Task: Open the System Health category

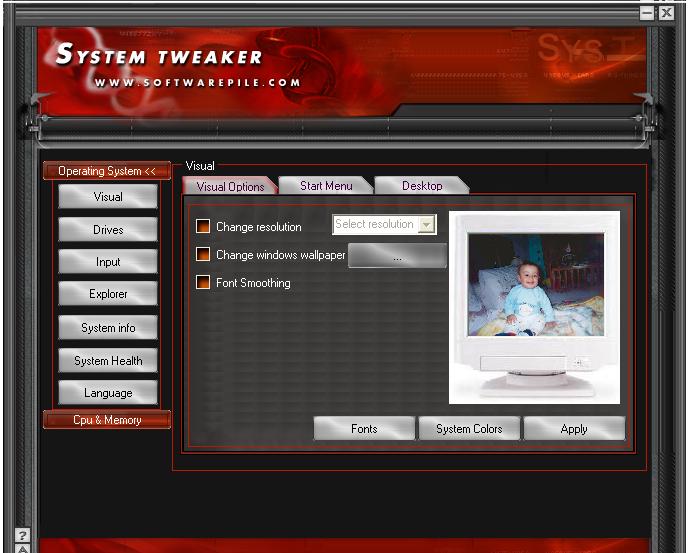Action: coord(108,360)
